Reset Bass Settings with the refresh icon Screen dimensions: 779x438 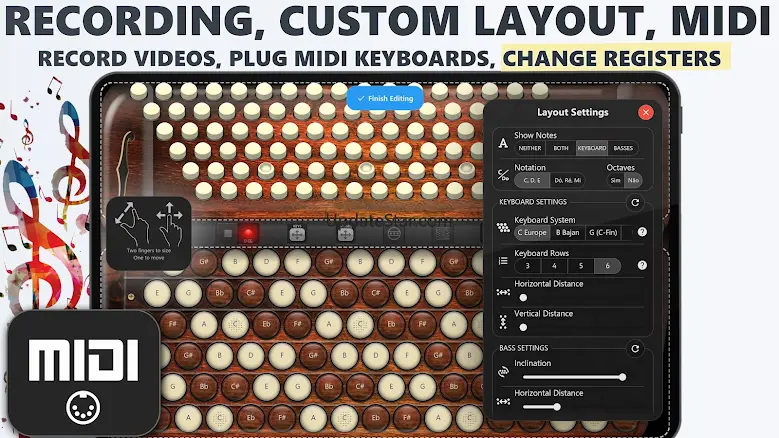pyautogui.click(x=635, y=349)
